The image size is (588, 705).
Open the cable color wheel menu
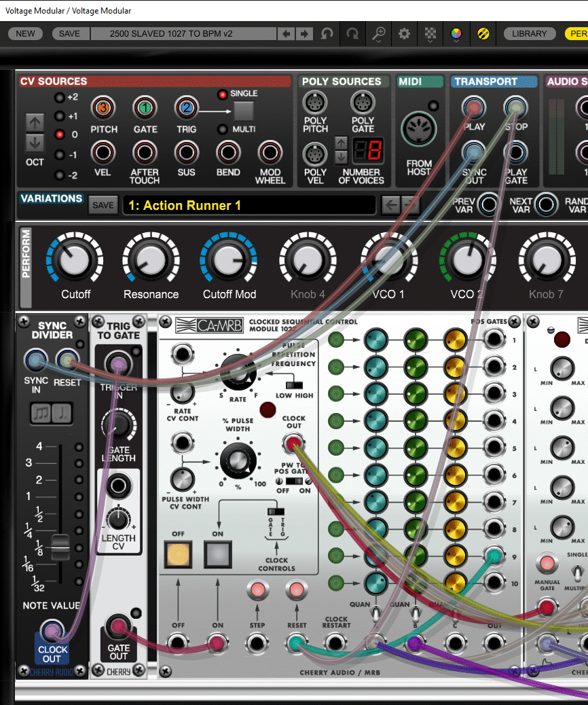(x=456, y=34)
